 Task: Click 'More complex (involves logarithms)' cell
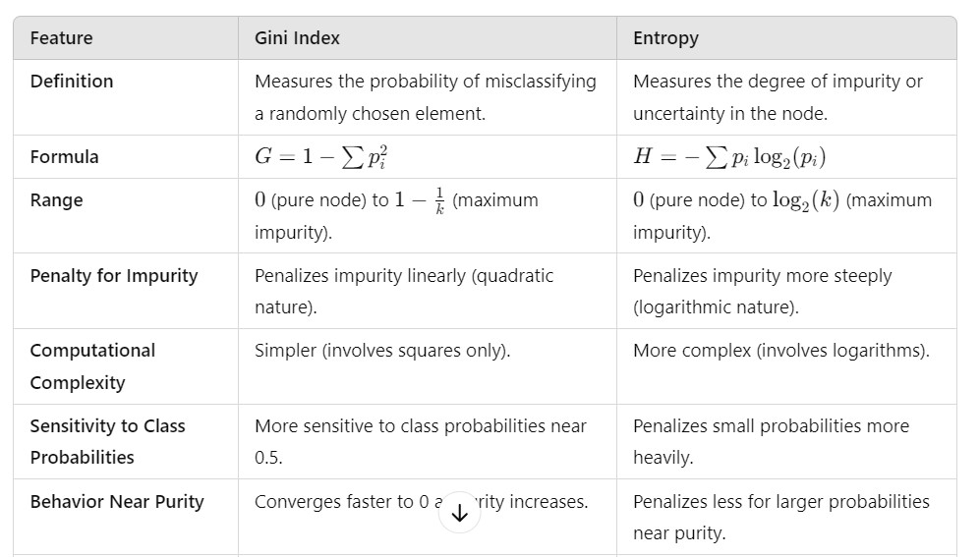[780, 351]
